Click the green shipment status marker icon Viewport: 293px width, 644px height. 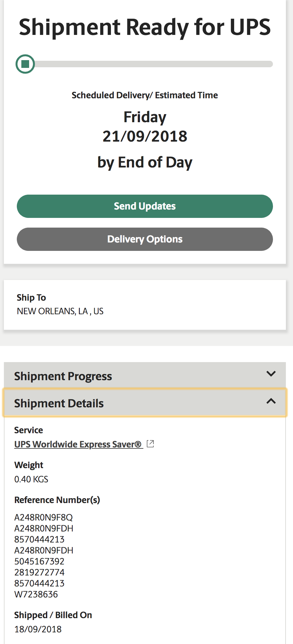point(25,64)
